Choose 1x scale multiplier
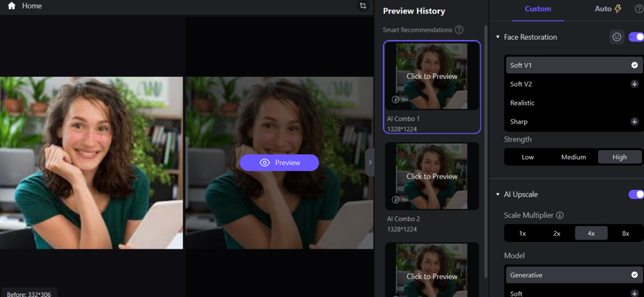This screenshot has width=644, height=297. (523, 234)
